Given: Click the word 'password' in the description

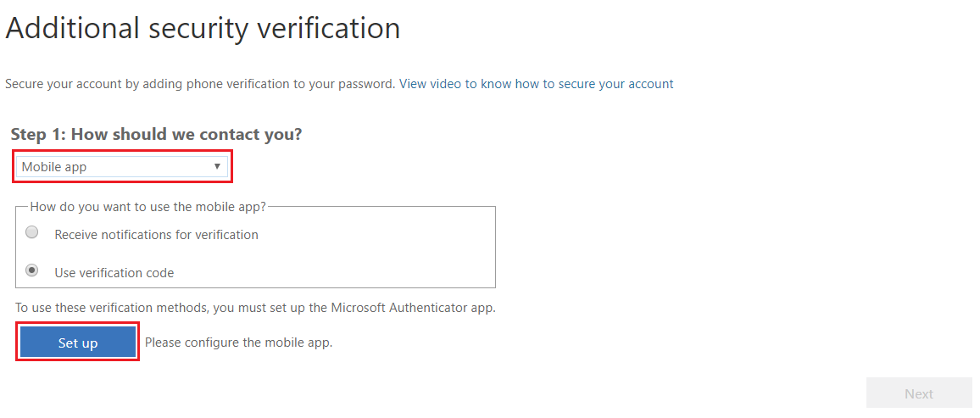Looking at the screenshot, I should [370, 84].
